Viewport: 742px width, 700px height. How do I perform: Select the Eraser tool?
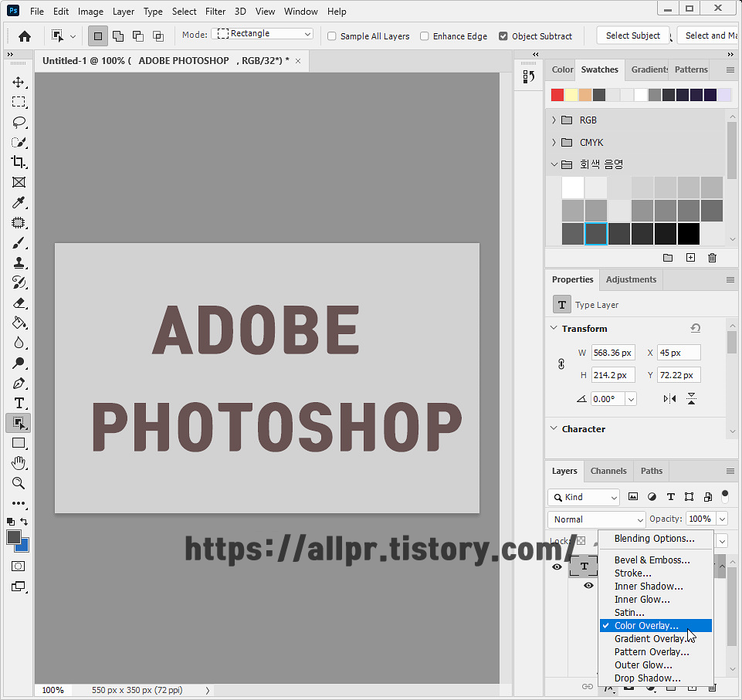tap(19, 303)
